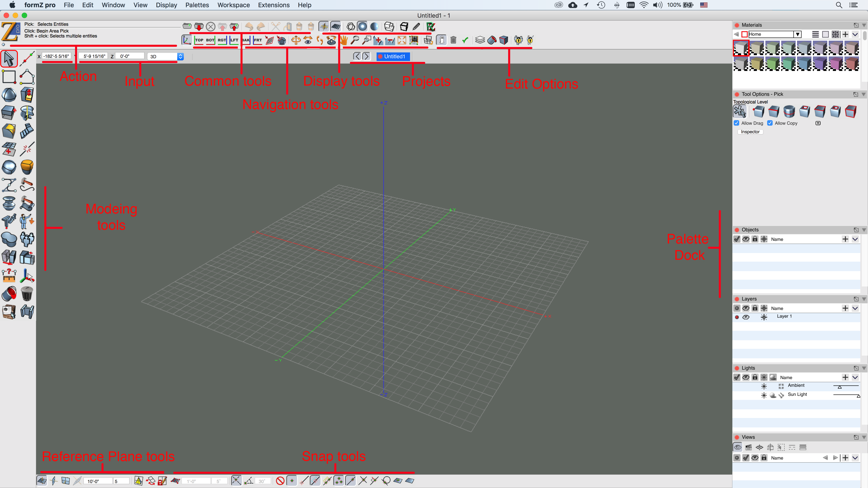Open the Objects palette chevron menu
This screenshot has width=868, height=488.
[x=855, y=239]
